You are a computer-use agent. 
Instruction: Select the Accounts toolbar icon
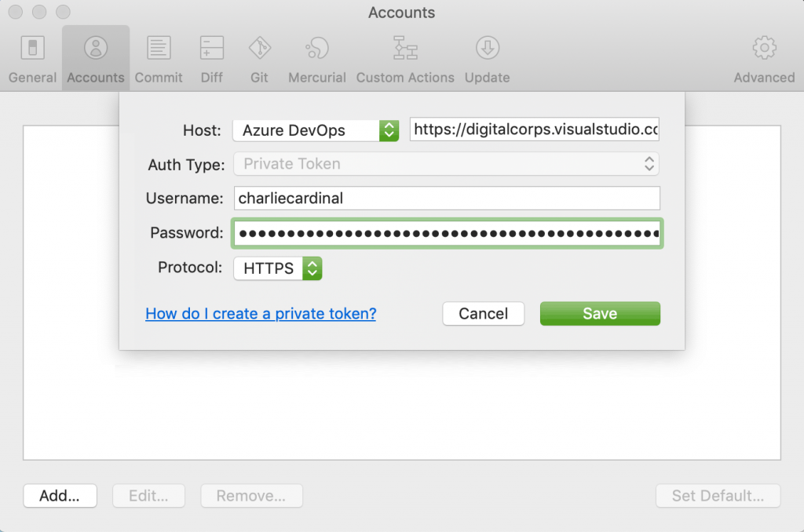96,57
